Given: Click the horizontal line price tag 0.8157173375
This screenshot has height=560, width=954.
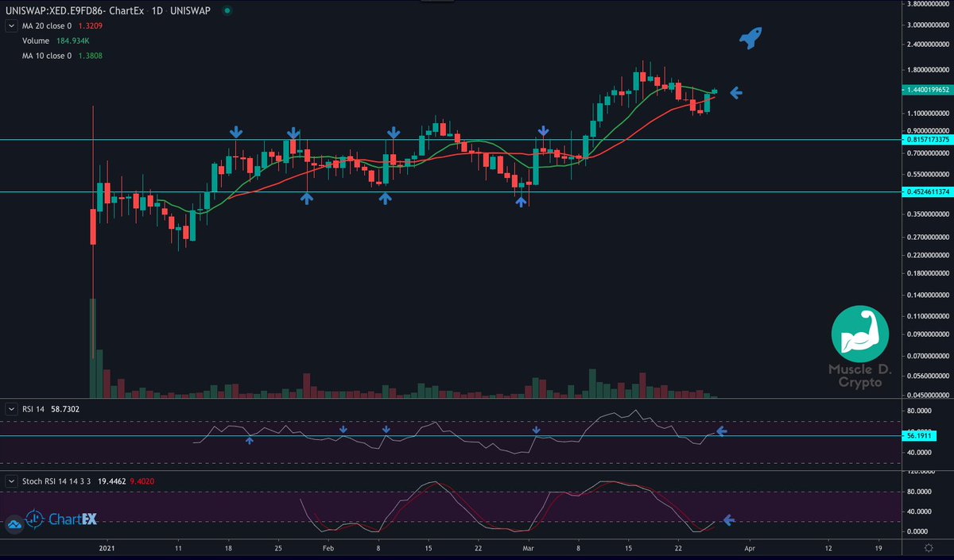Looking at the screenshot, I should [x=928, y=140].
